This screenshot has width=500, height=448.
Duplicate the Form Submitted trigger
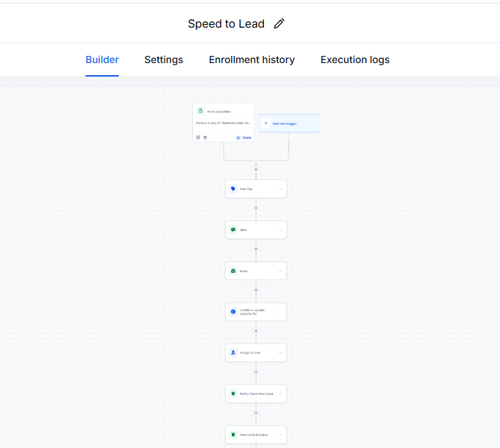[198, 138]
